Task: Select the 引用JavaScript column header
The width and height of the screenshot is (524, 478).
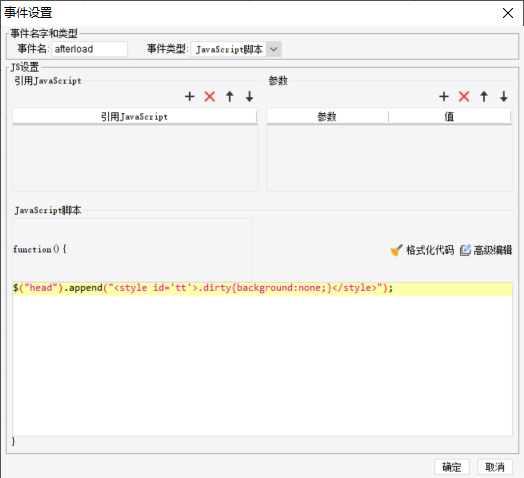Action: coord(135,117)
